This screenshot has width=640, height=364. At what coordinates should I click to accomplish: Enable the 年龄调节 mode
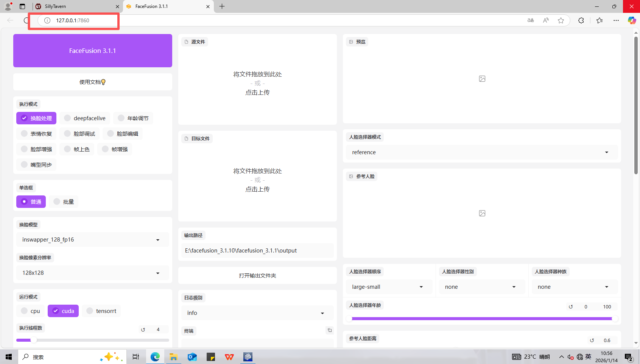[x=133, y=118]
